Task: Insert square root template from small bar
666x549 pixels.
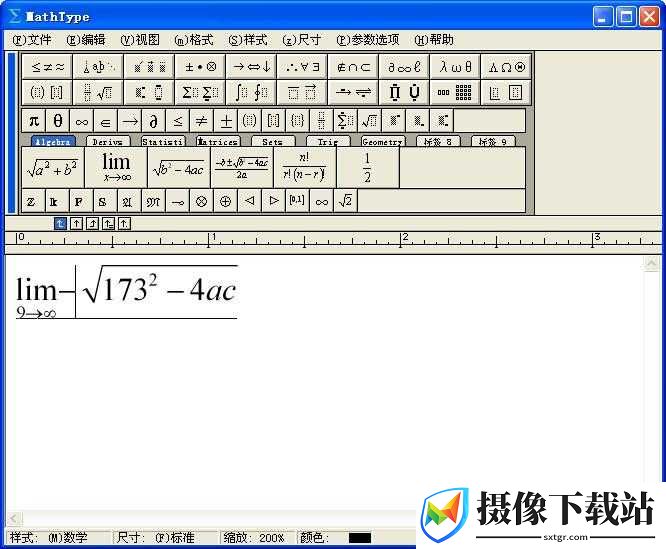Action: [x=370, y=121]
